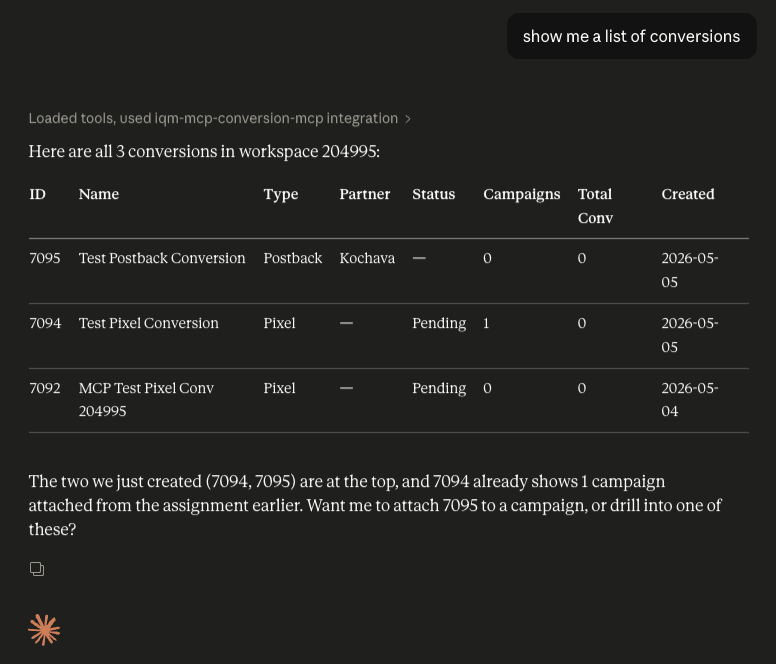776x664 pixels.
Task: Click created date of row 7094
Action: pyautogui.click(x=690, y=335)
